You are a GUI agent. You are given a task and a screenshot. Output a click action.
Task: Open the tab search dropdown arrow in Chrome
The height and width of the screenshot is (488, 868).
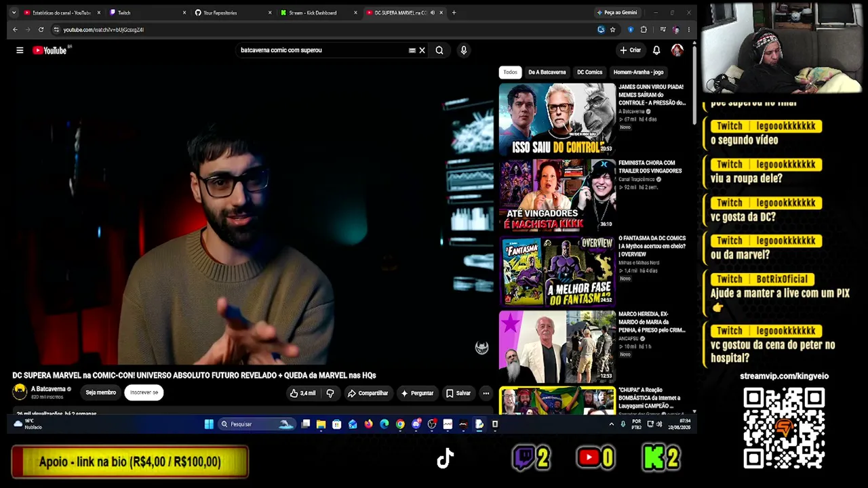coord(14,12)
